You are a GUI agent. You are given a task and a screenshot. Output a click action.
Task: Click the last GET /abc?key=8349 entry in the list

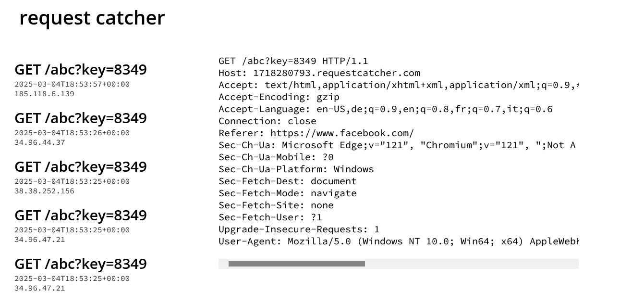click(x=81, y=264)
